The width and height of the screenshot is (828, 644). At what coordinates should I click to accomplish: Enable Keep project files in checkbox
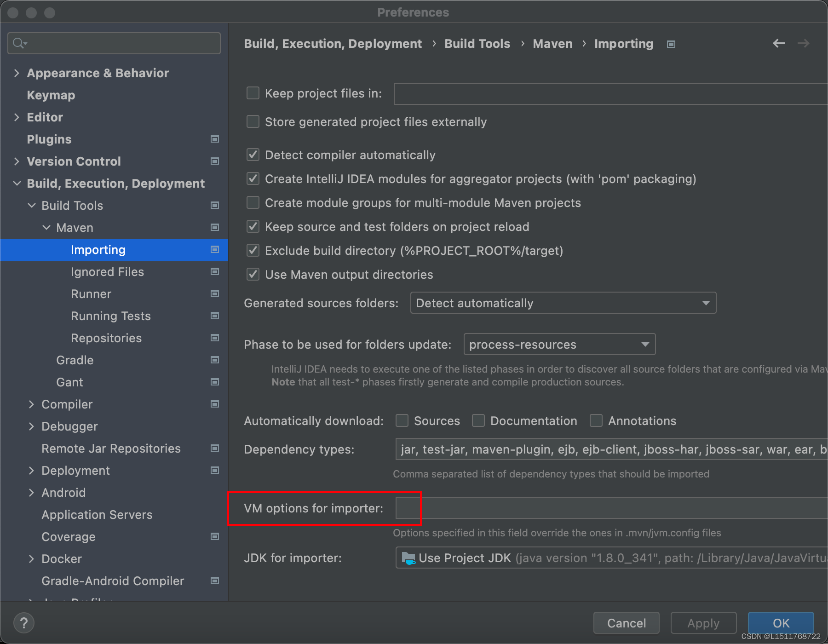pyautogui.click(x=253, y=93)
